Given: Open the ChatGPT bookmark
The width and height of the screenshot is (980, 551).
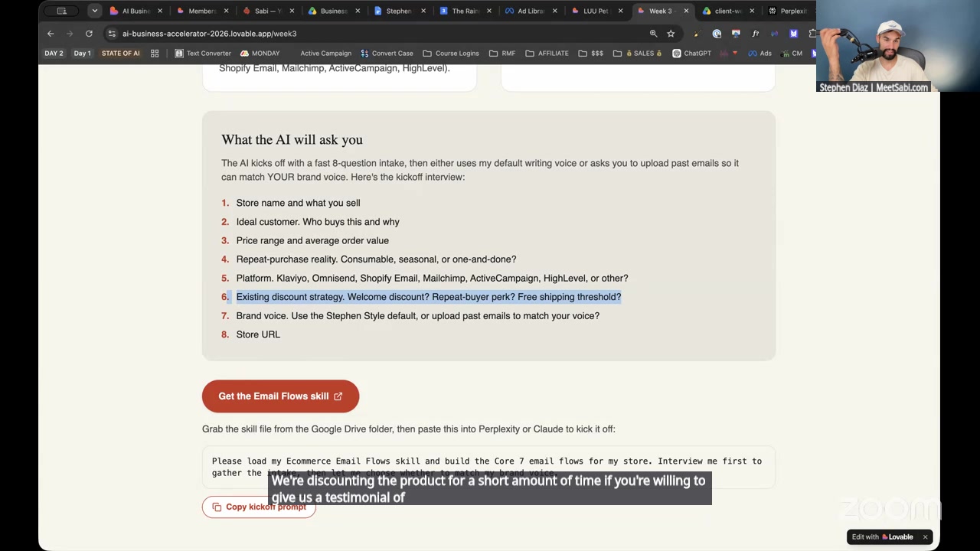Looking at the screenshot, I should tap(691, 54).
